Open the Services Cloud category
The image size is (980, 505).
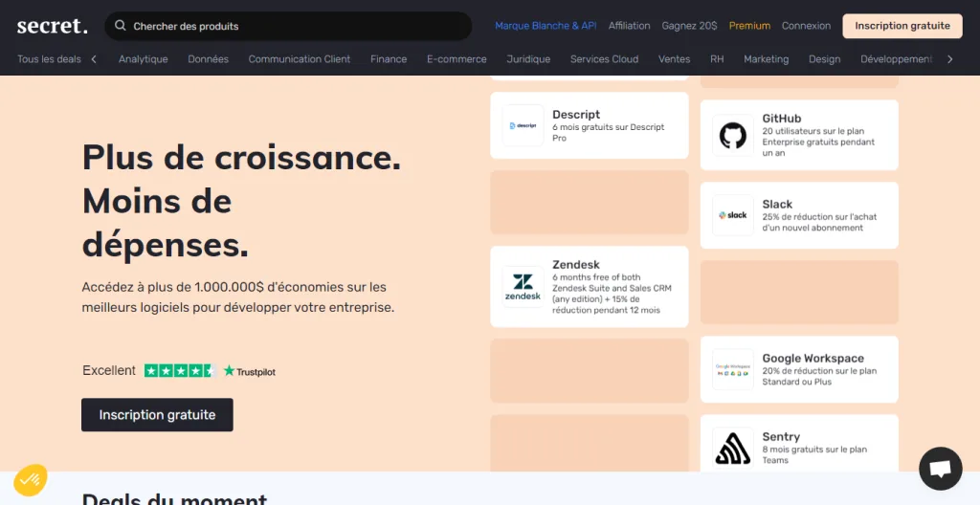tap(605, 58)
